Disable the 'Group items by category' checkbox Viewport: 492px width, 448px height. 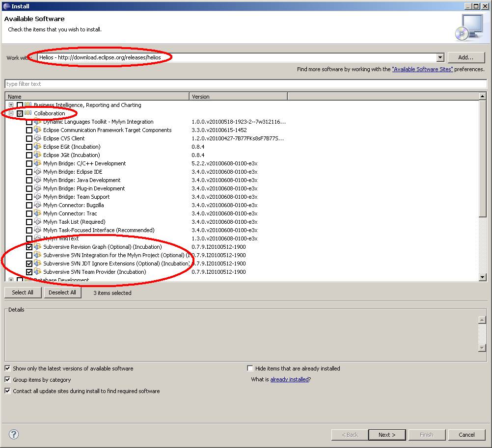point(7,380)
